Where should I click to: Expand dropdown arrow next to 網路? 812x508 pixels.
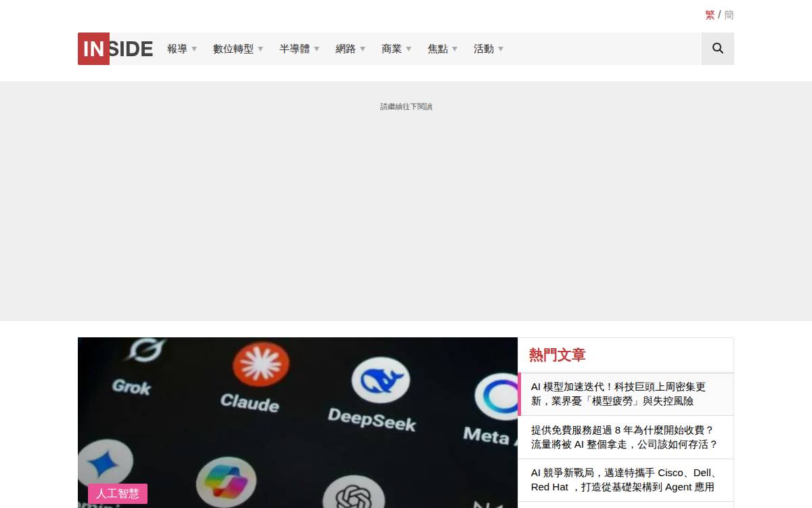coord(363,49)
